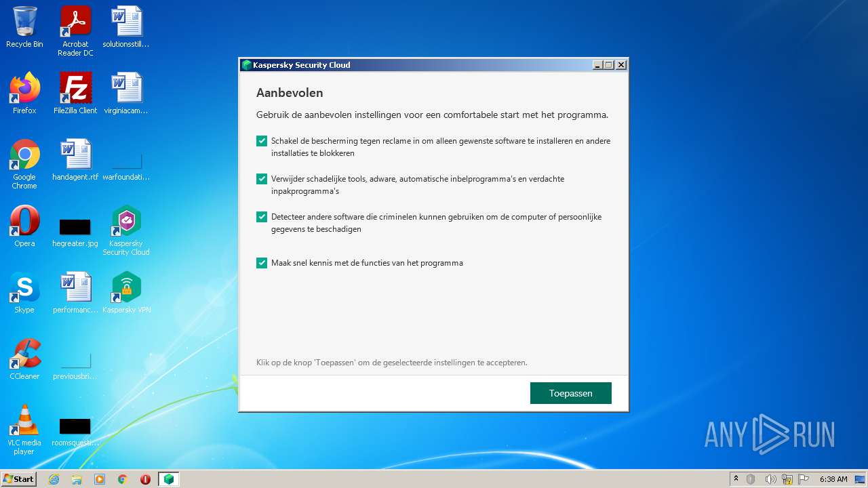
Task: Click the volume speaker tray icon
Action: [x=770, y=479]
